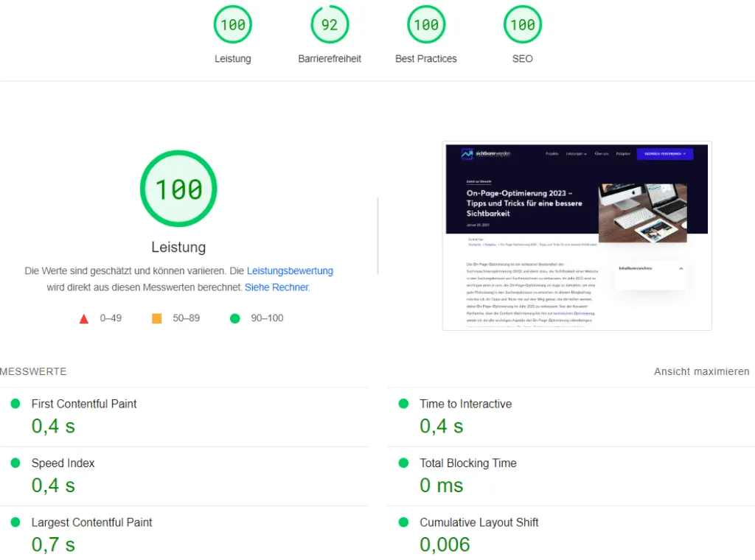
Task: Click the 50–89 legend range text
Action: point(187,318)
